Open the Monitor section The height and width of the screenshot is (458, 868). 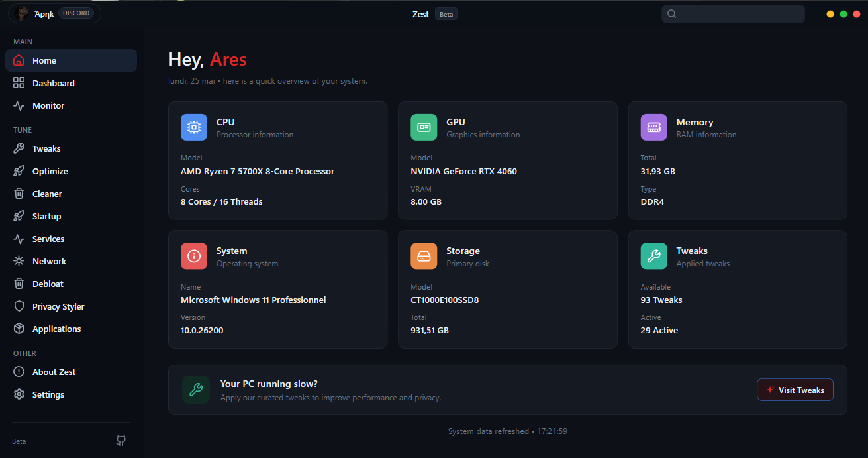[x=72, y=105]
